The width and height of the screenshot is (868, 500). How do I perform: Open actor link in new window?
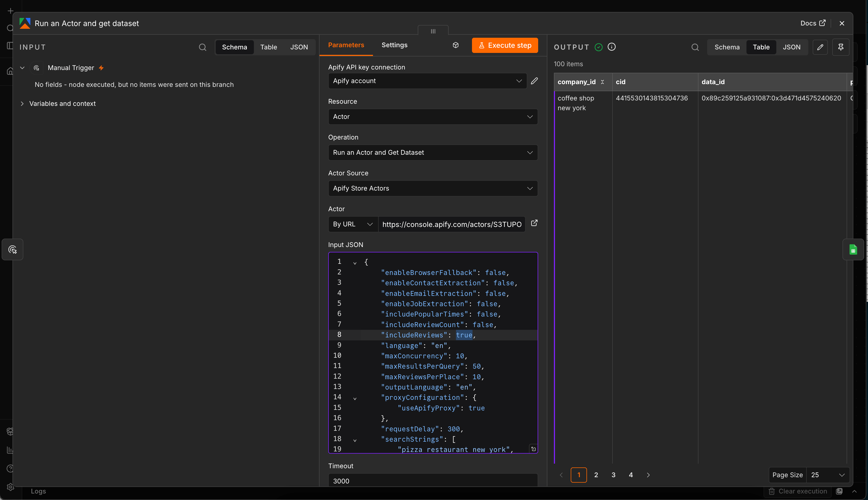click(534, 223)
